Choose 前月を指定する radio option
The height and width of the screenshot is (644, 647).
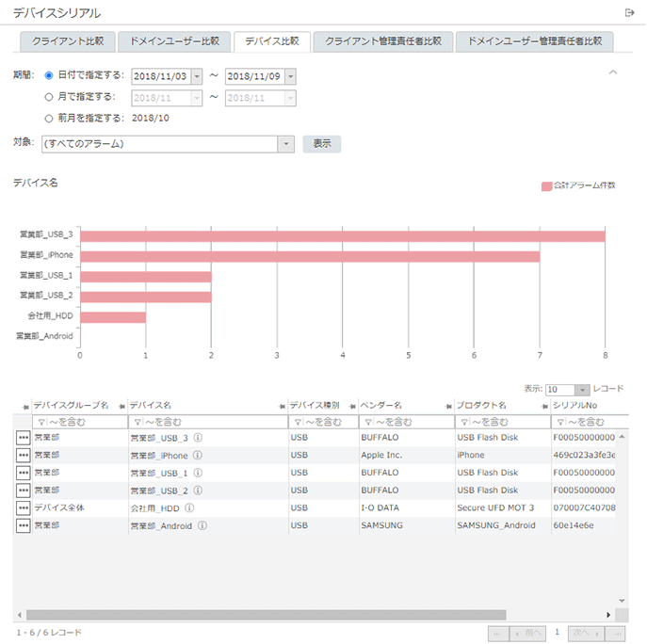(x=49, y=118)
